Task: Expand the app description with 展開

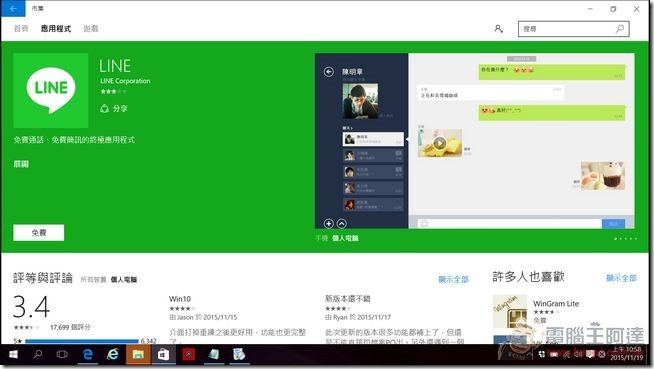Action: (21, 164)
